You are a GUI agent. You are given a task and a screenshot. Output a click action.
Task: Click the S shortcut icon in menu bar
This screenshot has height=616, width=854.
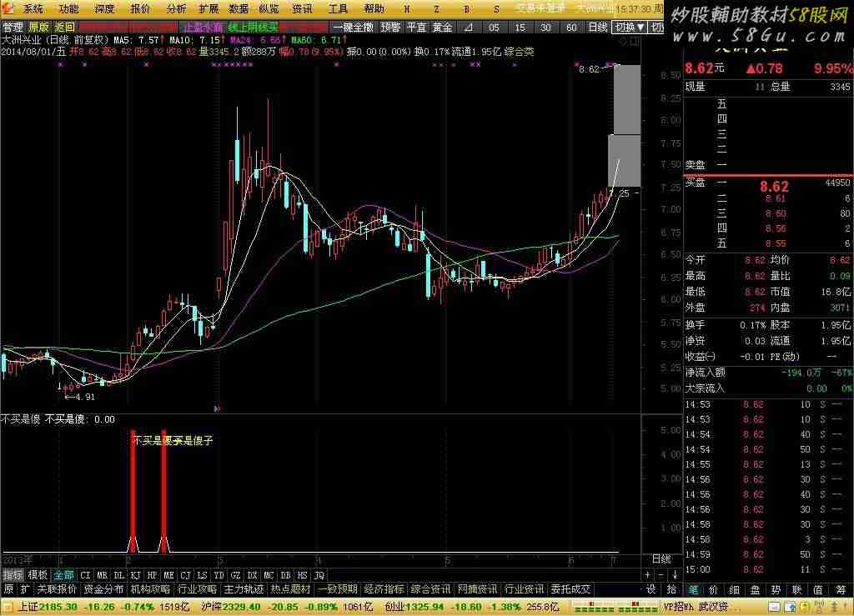click(496, 9)
